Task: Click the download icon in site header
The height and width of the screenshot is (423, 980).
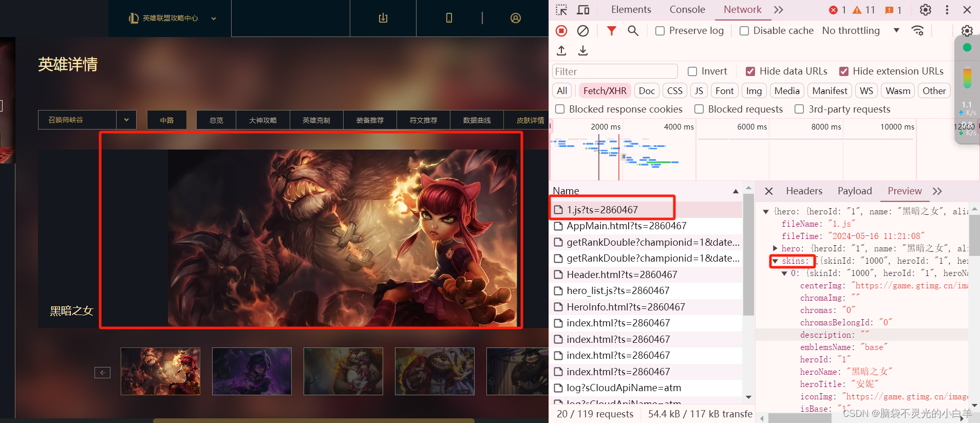Action: click(x=383, y=18)
